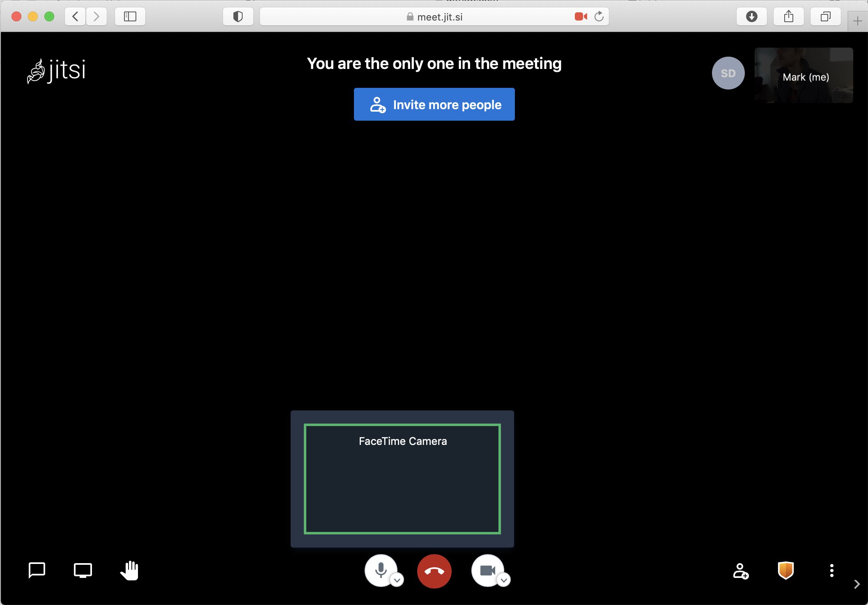Select Mark's self-view video thumbnail

[x=803, y=76]
